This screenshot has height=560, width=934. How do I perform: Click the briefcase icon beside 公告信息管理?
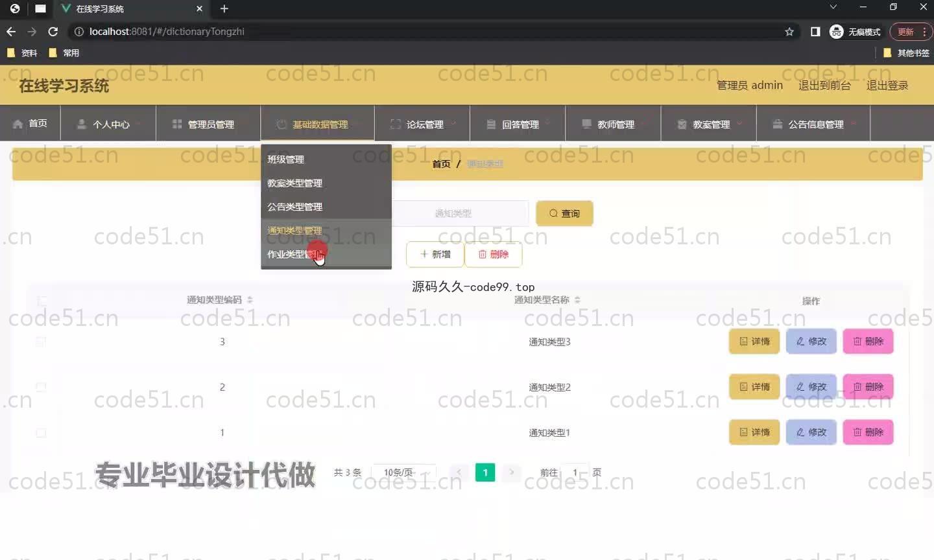777,124
